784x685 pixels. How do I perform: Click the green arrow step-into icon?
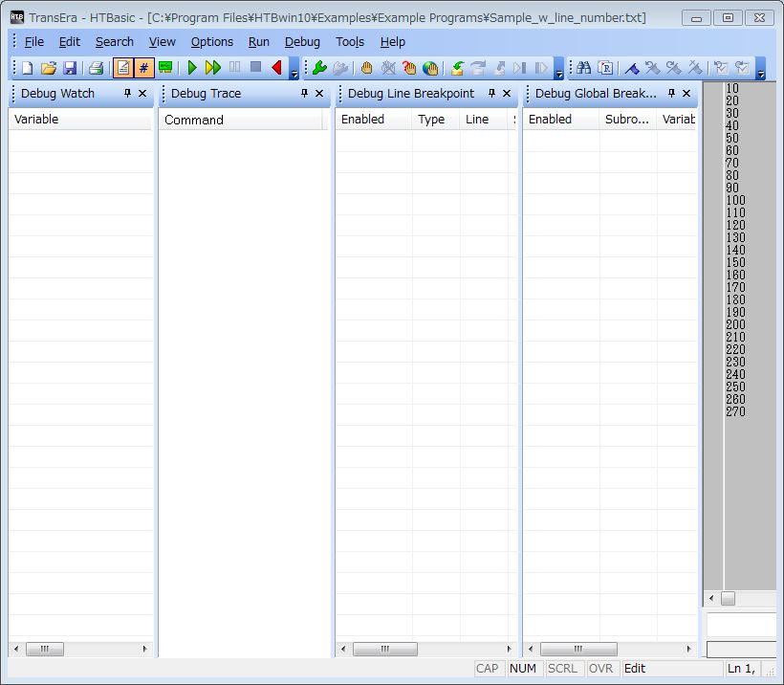457,68
